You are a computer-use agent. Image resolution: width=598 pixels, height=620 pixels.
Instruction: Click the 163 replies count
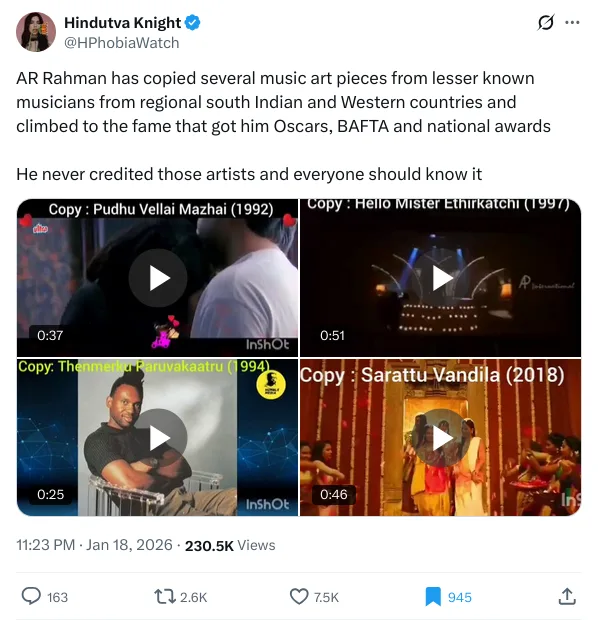[57, 597]
